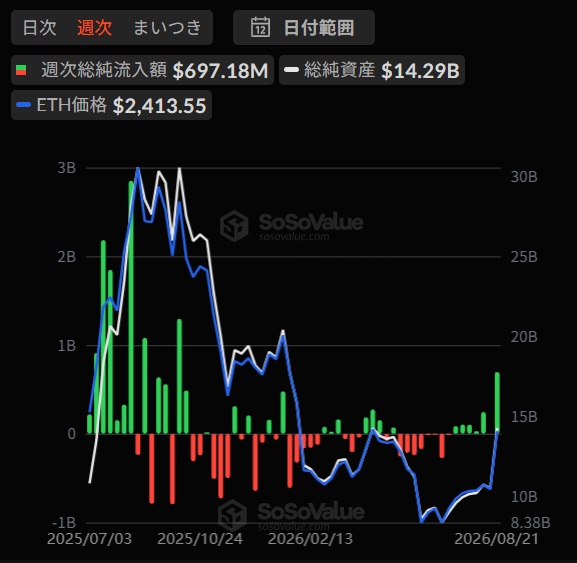Viewport: 577px width, 563px height.
Task: Click the calendar icon
Action: pos(260,28)
